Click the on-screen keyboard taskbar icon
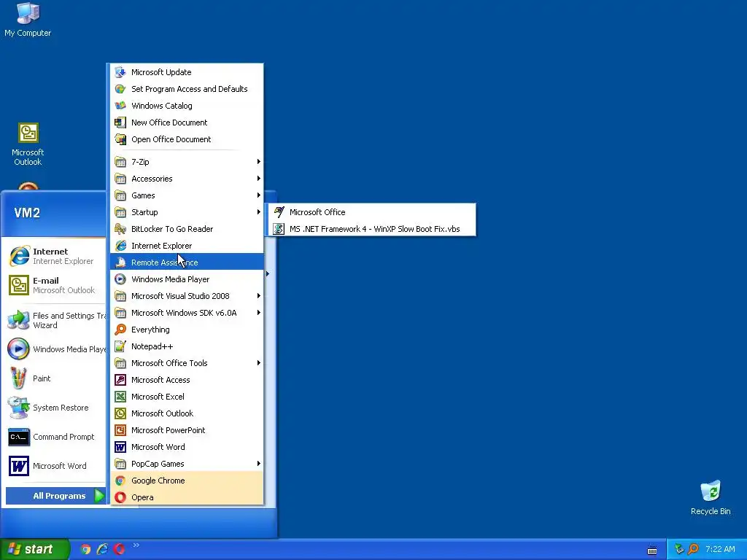This screenshot has height=560, width=747. click(x=652, y=550)
